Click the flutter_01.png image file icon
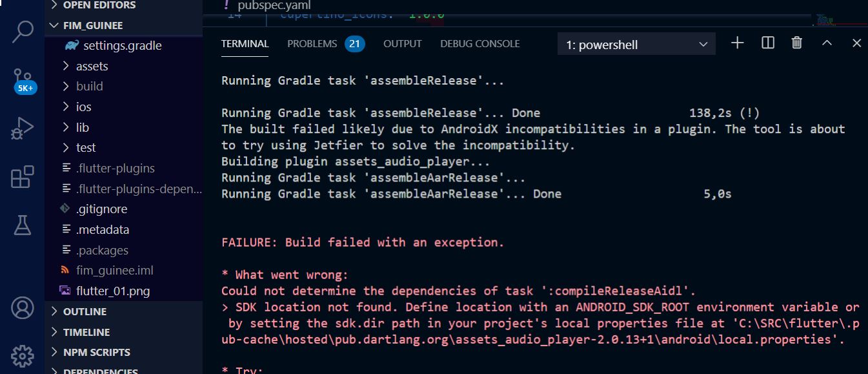The height and width of the screenshot is (374, 868). click(65, 291)
